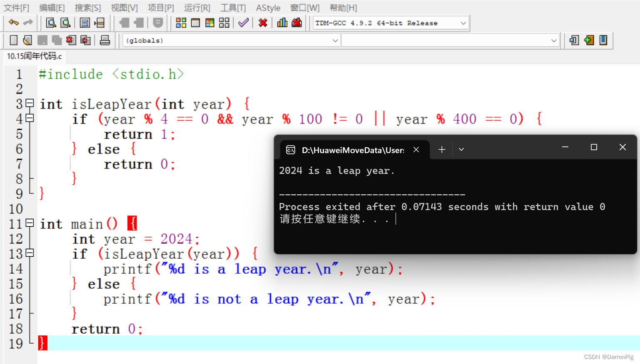Click the '2024 is a leap year.' terminal output
The image size is (640, 364).
click(336, 171)
